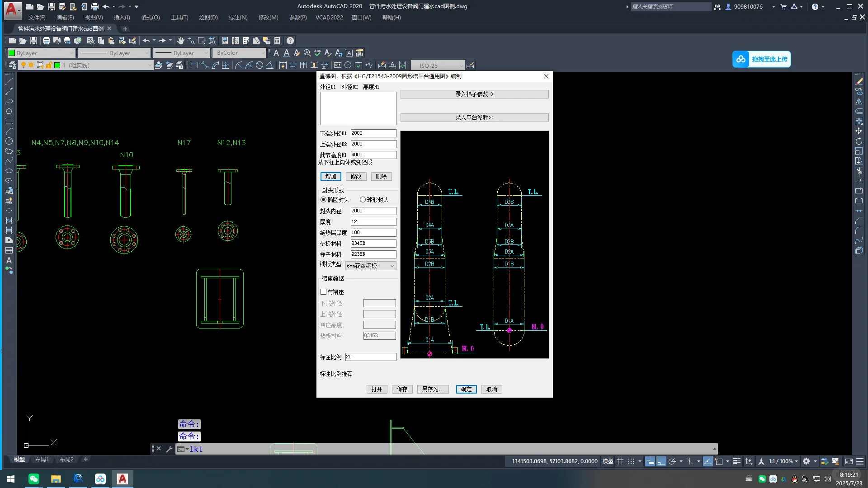Screen dimensions: 868x488
Task: Select the Pan tool in the toolbar
Action: pos(180,41)
